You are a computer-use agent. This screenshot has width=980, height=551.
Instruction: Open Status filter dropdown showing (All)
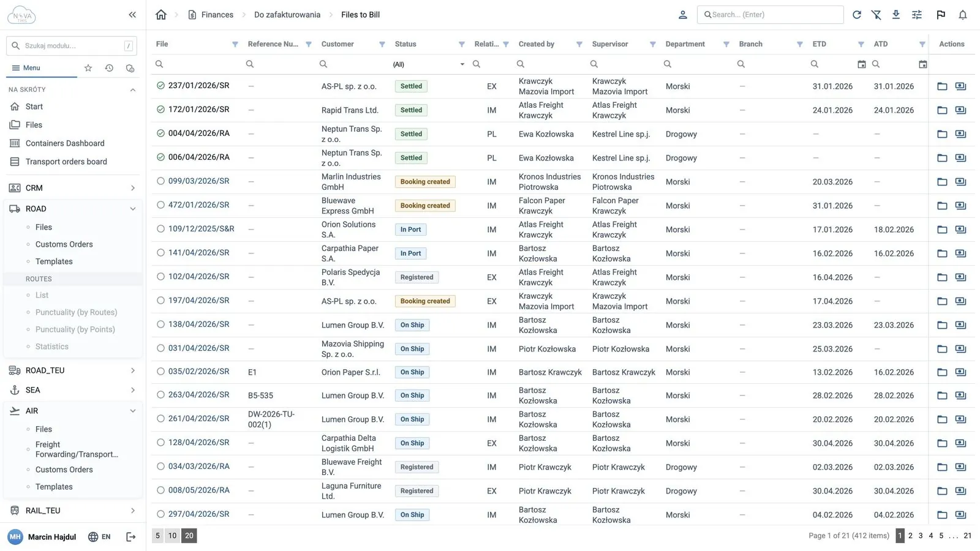[x=429, y=64]
